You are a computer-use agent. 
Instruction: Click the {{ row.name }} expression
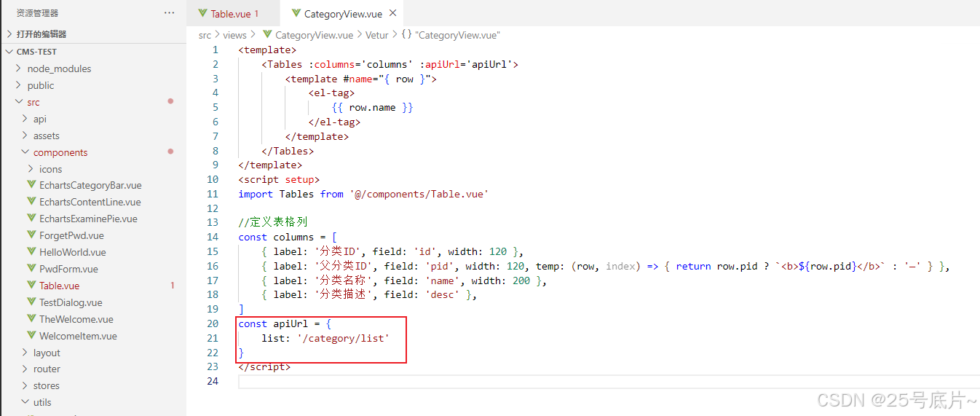372,107
